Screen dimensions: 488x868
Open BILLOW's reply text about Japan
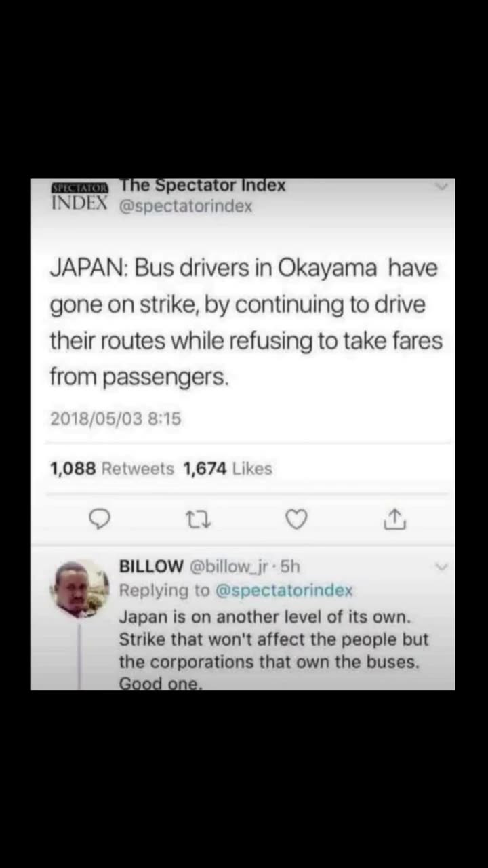[274, 650]
